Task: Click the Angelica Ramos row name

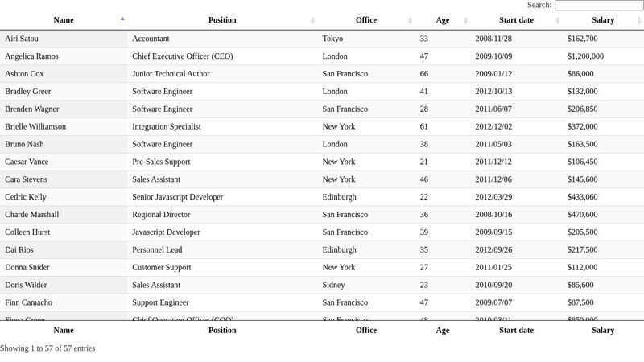Action: pyautogui.click(x=31, y=56)
